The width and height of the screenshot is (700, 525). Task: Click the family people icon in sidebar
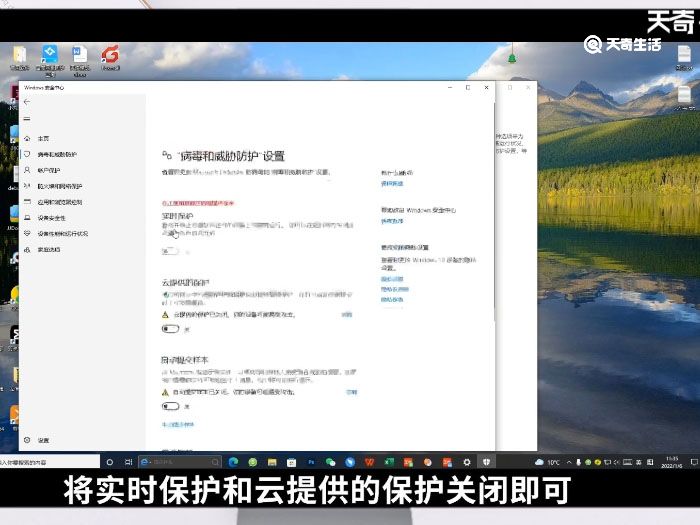27,250
